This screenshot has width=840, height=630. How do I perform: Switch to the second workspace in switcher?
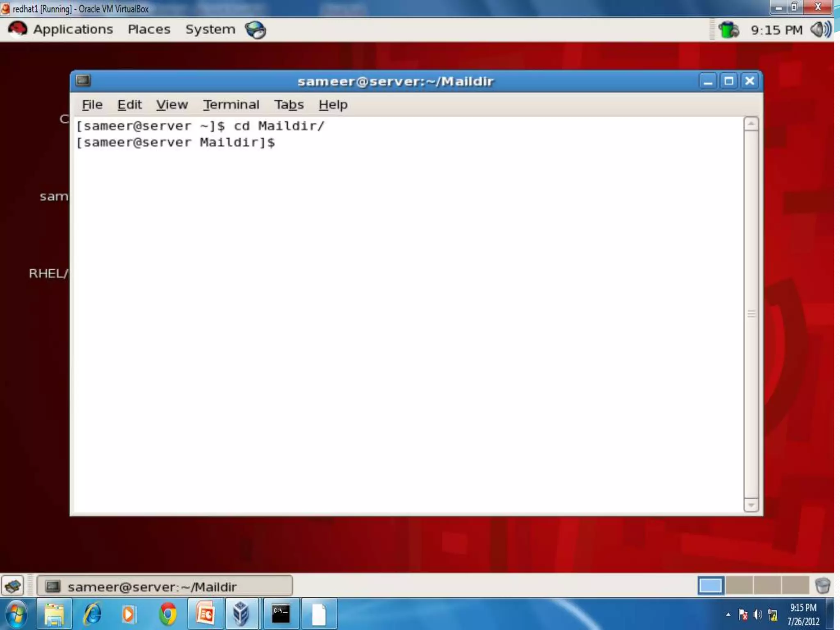click(739, 586)
